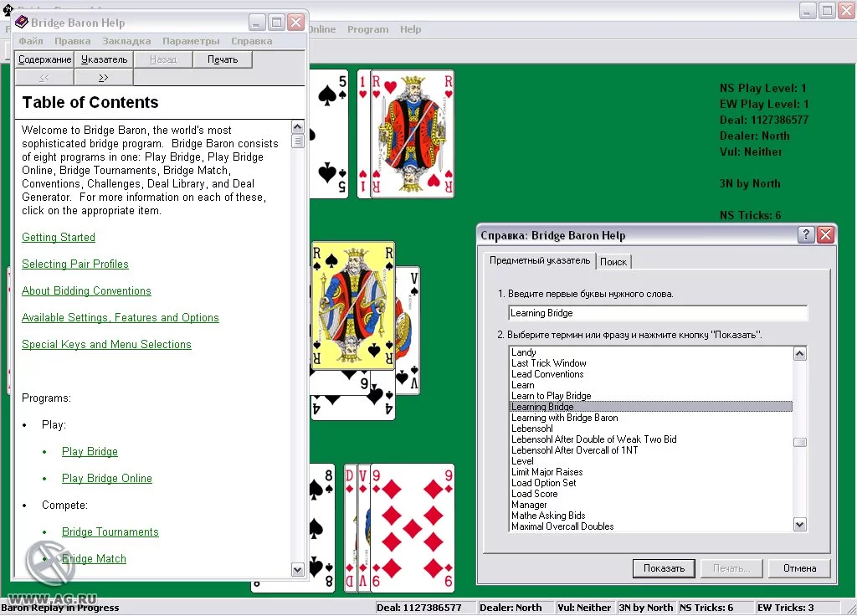Click the index list scrollbar thumb
Screen dimensions: 857x616
(x=799, y=442)
